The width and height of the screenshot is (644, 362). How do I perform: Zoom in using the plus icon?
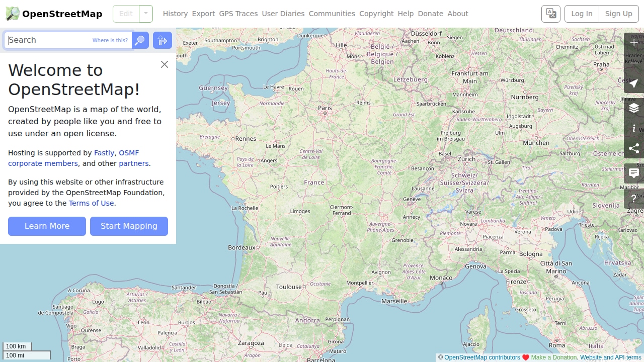pos(634,43)
